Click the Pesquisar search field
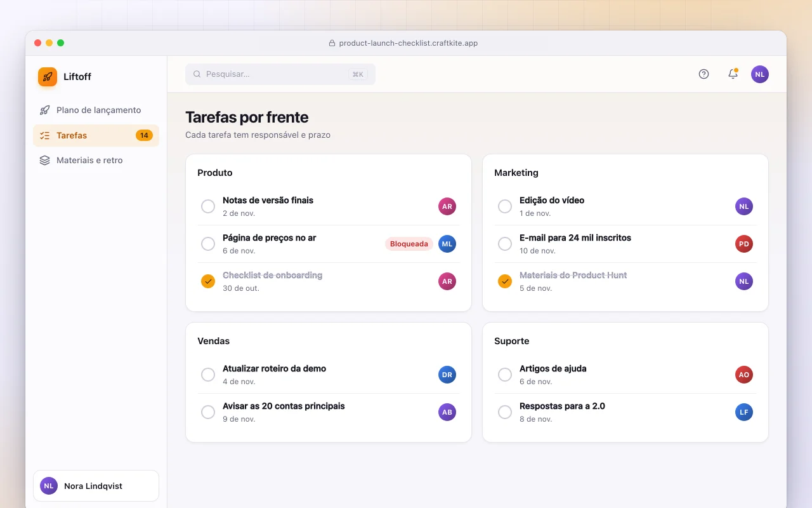Viewport: 812px width, 508px height. click(x=280, y=74)
